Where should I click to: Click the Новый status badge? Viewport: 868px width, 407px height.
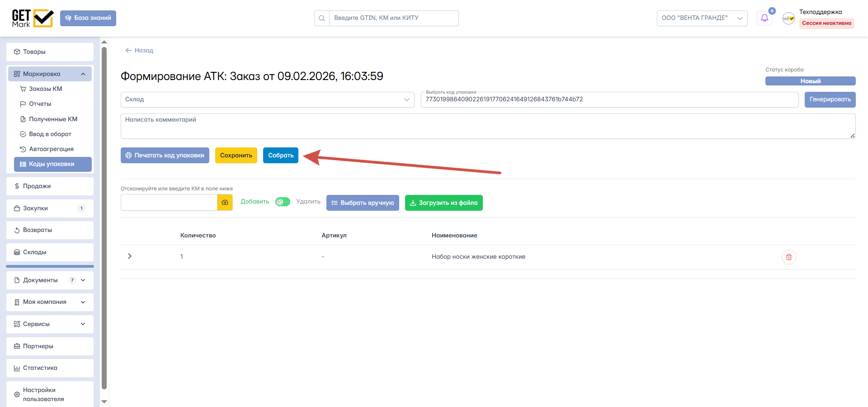(x=811, y=81)
